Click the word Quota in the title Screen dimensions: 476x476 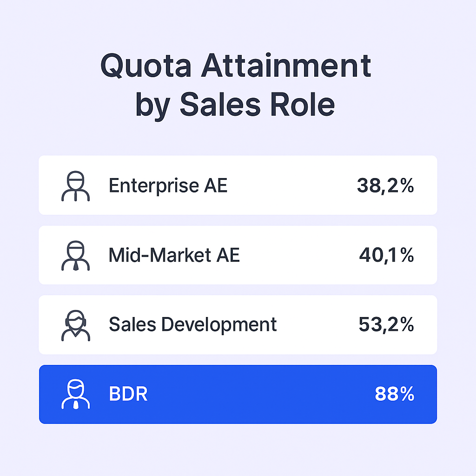point(145,66)
